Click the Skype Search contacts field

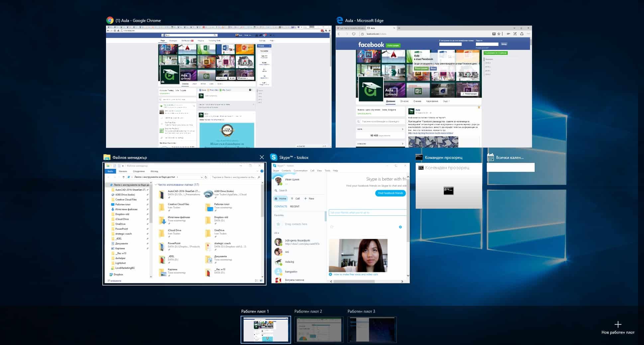click(299, 190)
